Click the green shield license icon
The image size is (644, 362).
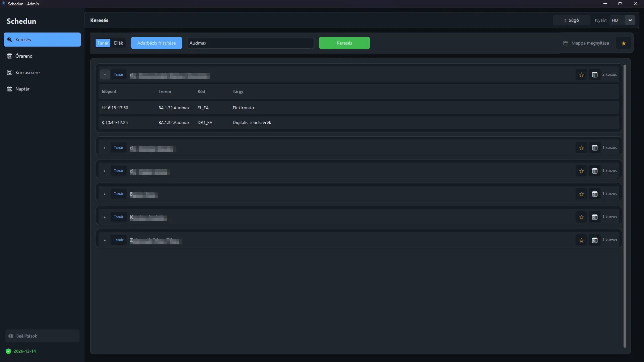(8, 351)
